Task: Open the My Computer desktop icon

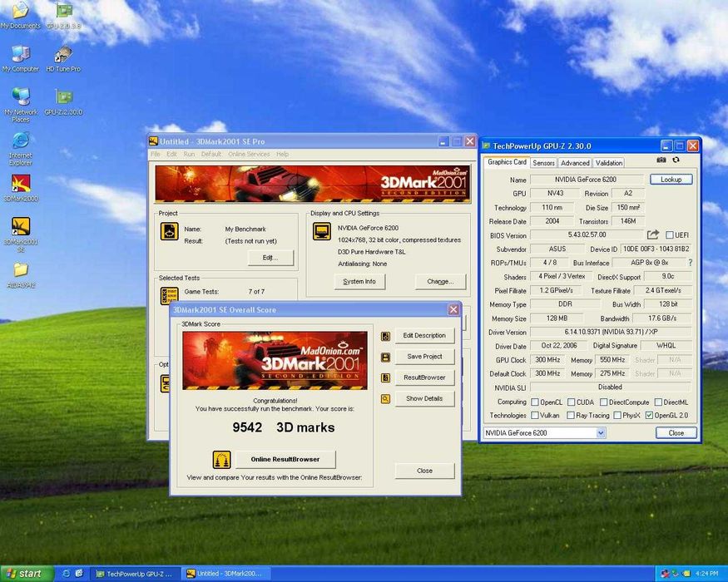Action: pos(21,59)
